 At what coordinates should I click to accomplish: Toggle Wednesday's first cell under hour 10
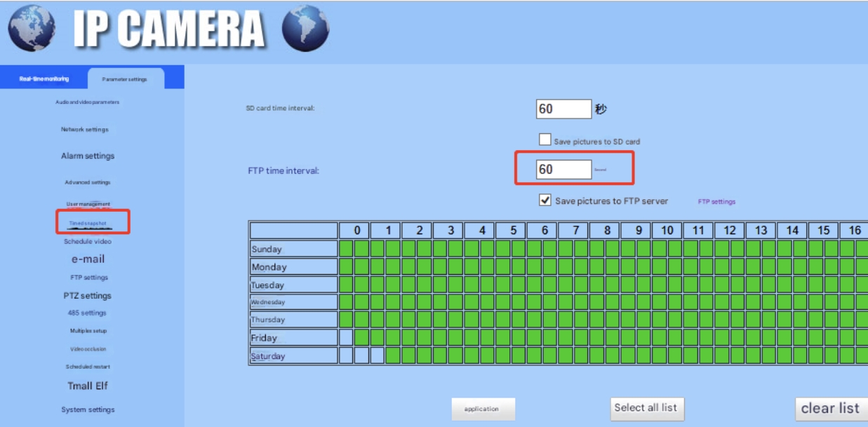pos(660,302)
